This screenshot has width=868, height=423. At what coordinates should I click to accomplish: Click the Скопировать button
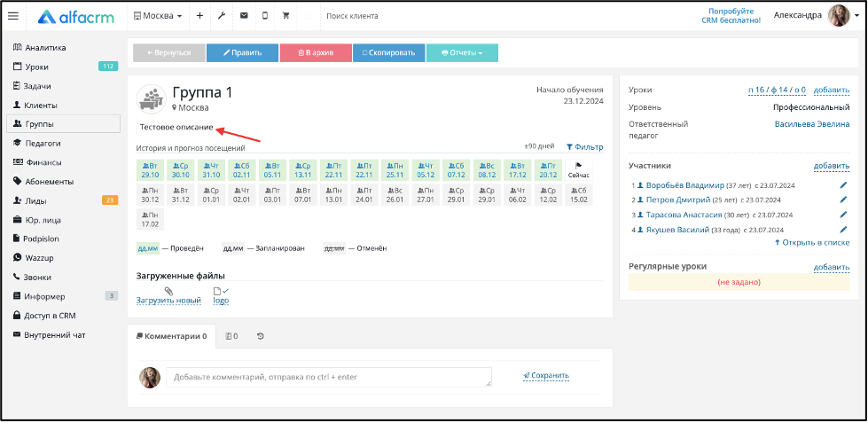[x=388, y=52]
